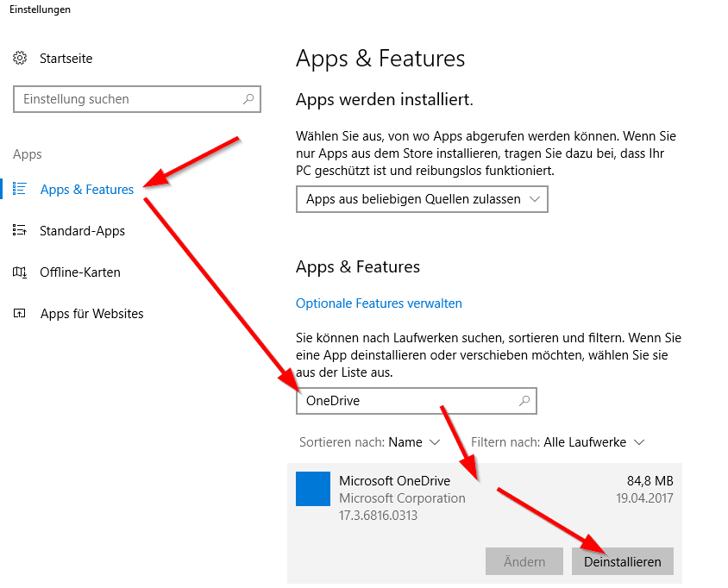
Task: Open Standard-Apps settings page
Action: tap(82, 231)
